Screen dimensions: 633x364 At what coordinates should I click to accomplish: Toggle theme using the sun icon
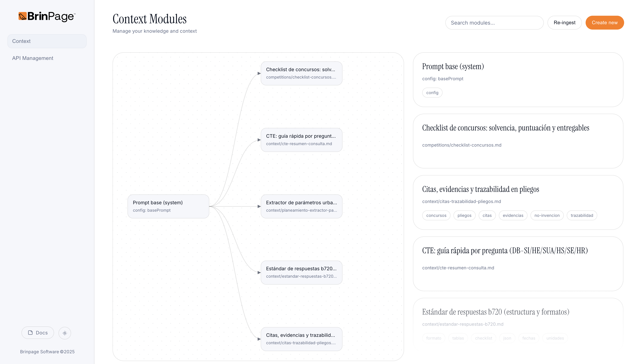pyautogui.click(x=65, y=333)
